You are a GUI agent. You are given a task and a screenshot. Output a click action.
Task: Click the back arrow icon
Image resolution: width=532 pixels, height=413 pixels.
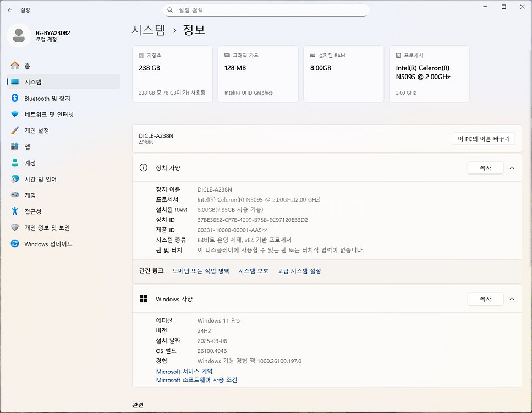[10, 10]
